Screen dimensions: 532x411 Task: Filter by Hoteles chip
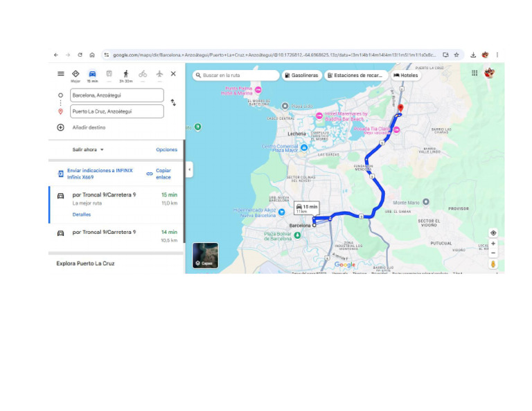click(406, 75)
